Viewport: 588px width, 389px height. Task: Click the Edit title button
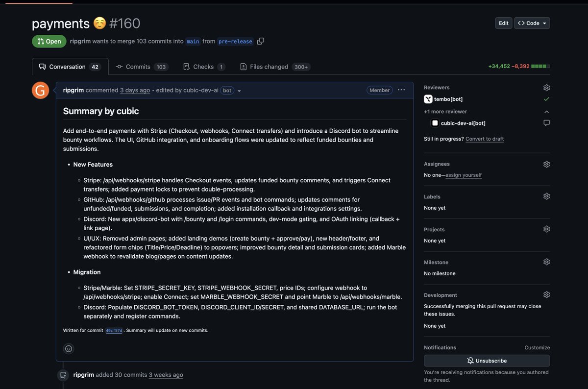503,23
